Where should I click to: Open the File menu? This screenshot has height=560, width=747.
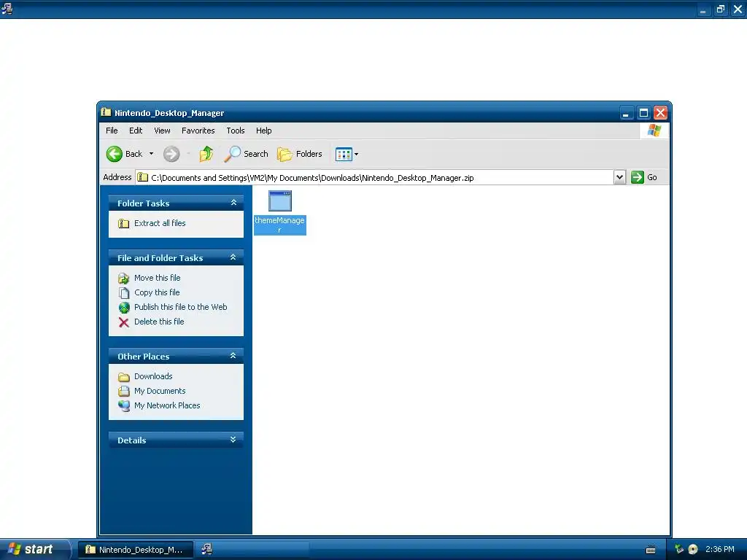[x=112, y=131]
